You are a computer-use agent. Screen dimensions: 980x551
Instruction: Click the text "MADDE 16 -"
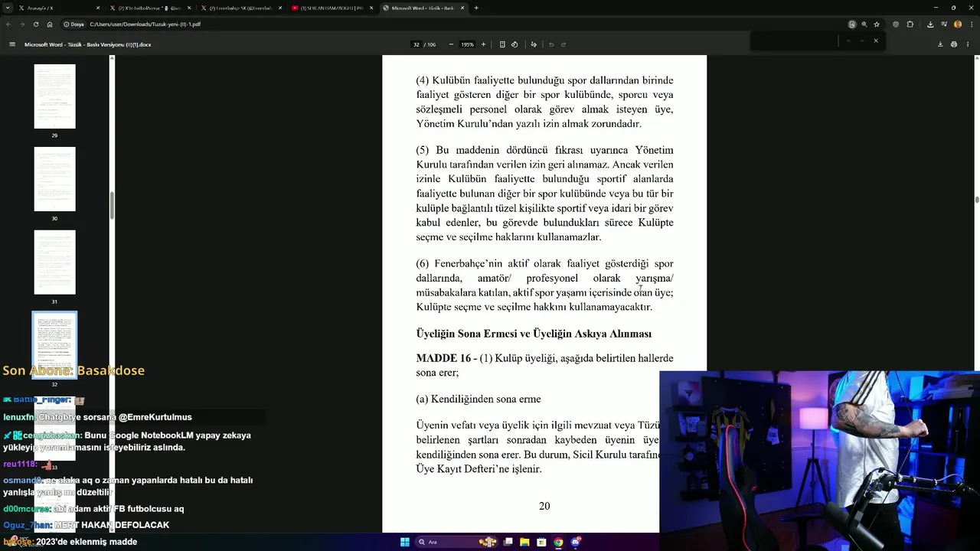[x=446, y=358]
